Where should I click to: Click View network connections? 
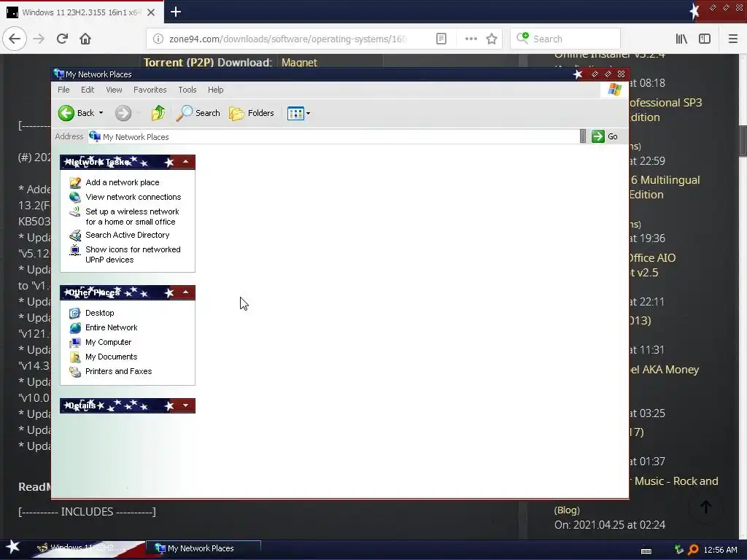pyautogui.click(x=133, y=197)
